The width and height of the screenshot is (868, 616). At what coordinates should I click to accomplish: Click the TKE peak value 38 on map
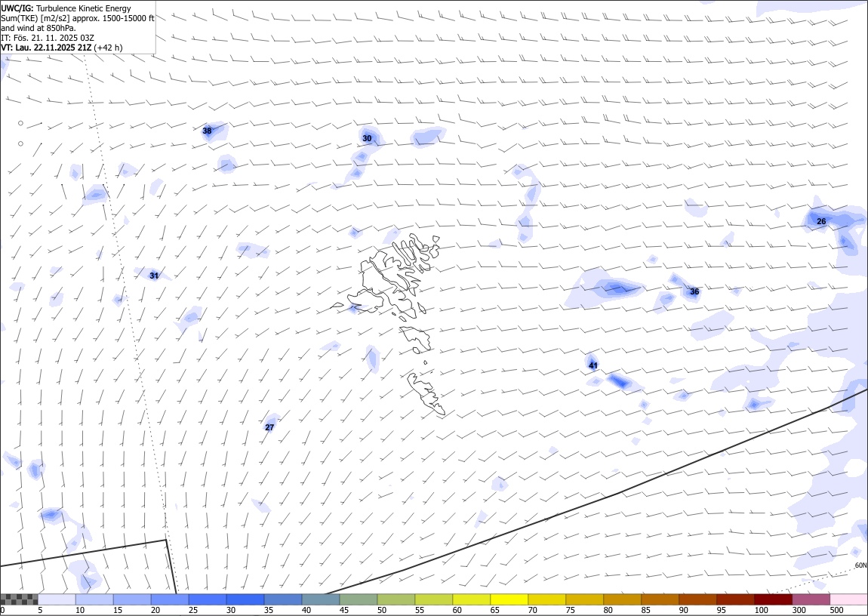[x=207, y=131]
